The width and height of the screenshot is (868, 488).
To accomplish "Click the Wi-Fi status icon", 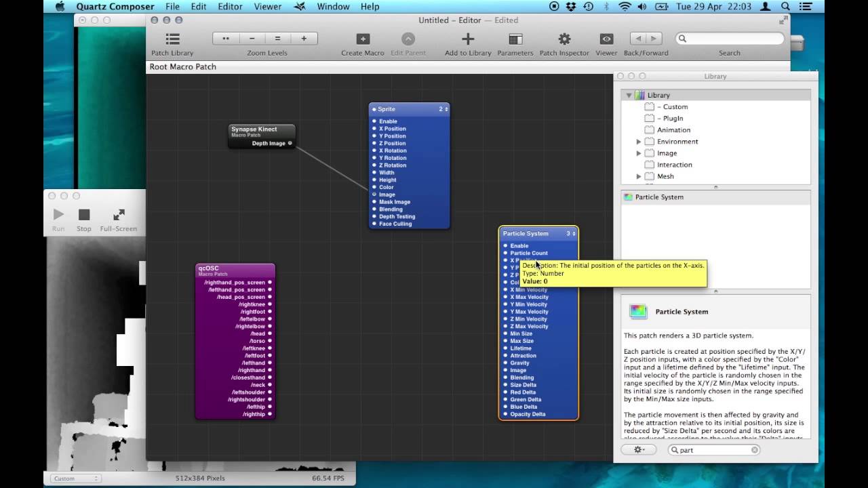I will click(x=625, y=6).
